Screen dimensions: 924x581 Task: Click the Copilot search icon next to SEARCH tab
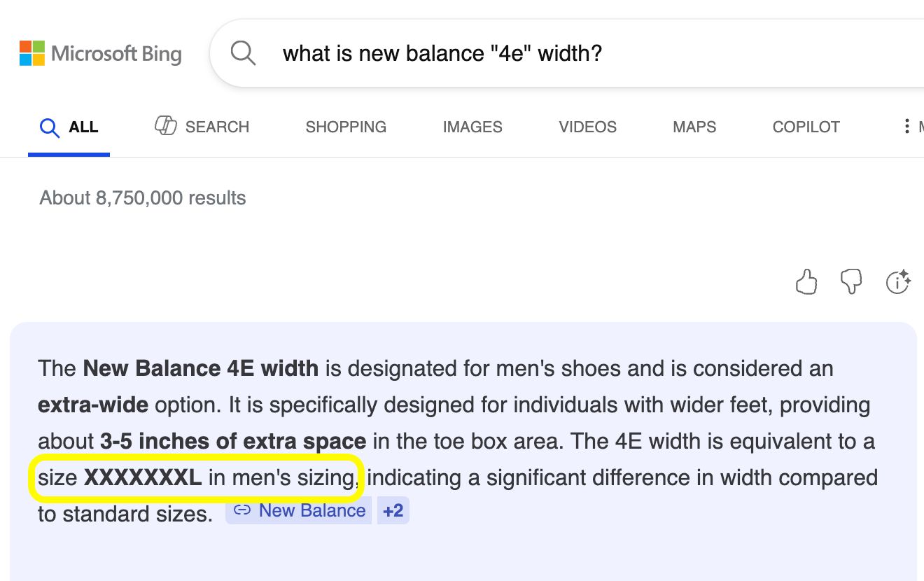[166, 126]
